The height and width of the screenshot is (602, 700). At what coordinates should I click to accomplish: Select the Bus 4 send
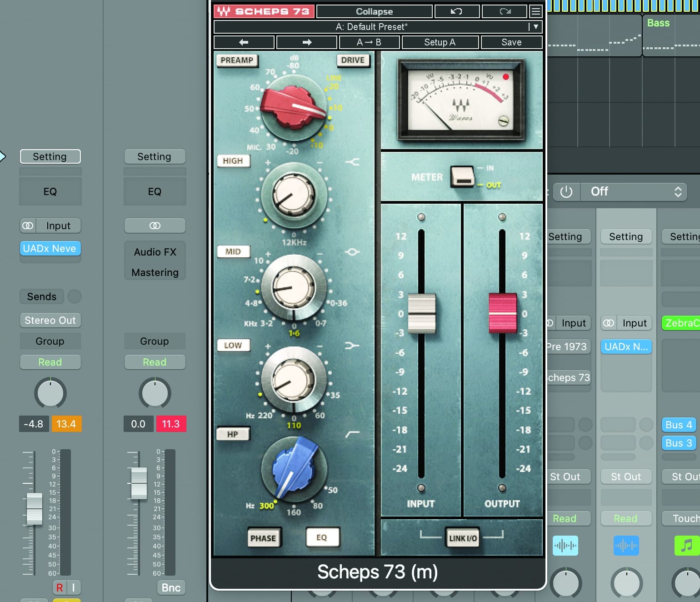tap(679, 425)
